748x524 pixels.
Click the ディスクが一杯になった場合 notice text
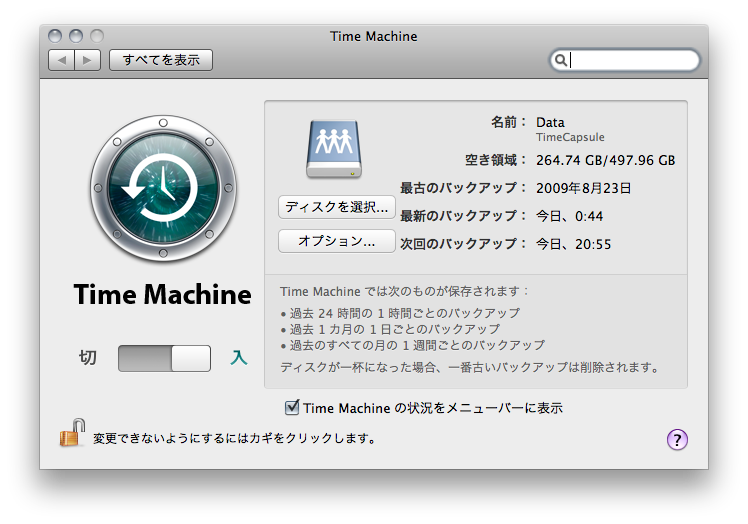(x=469, y=367)
